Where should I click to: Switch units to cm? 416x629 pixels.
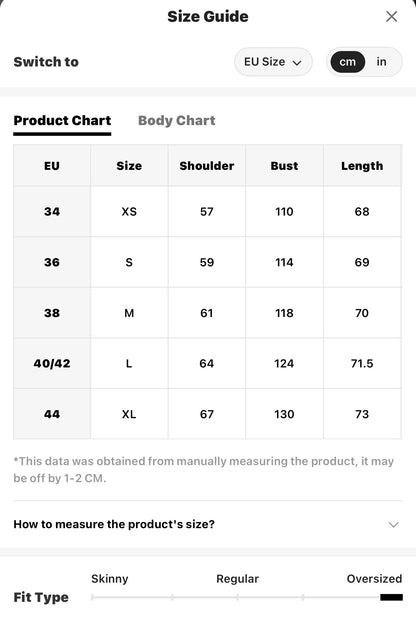pyautogui.click(x=347, y=62)
